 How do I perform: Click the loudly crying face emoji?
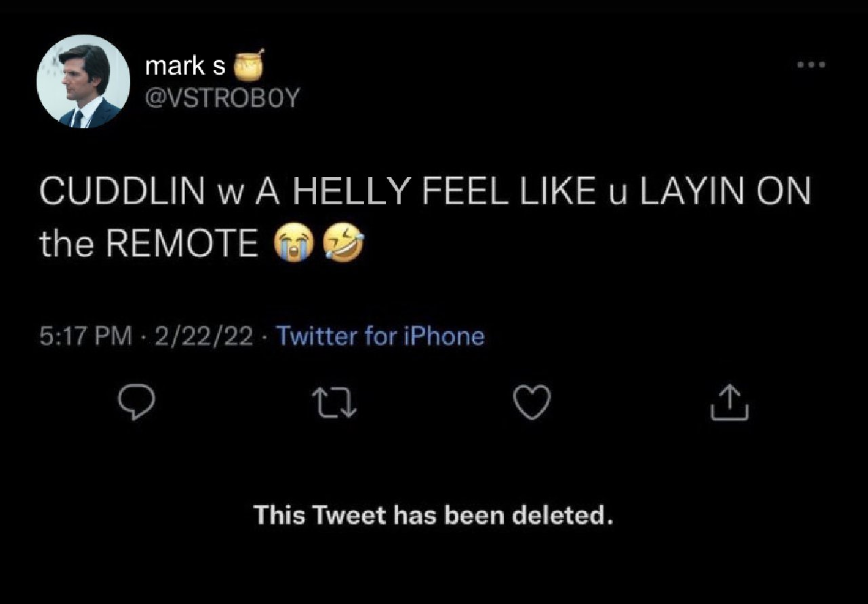[292, 244]
